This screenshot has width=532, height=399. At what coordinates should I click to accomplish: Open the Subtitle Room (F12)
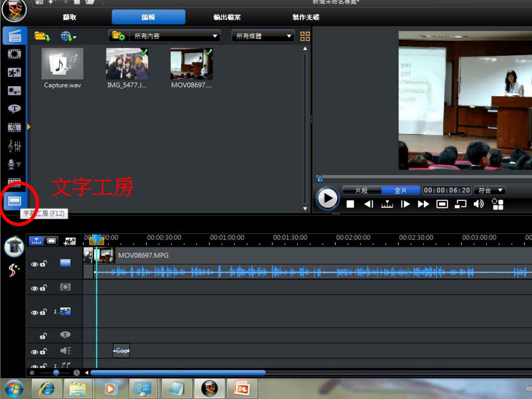click(x=14, y=201)
